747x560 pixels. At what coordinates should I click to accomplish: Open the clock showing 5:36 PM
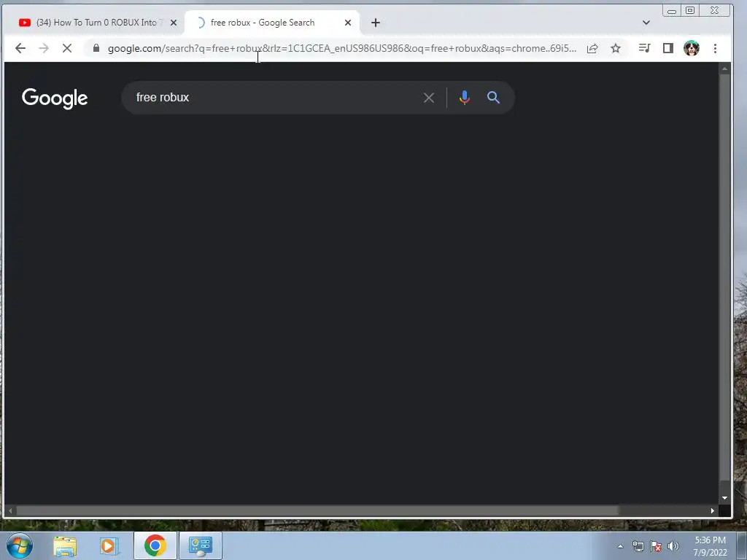[710, 546]
